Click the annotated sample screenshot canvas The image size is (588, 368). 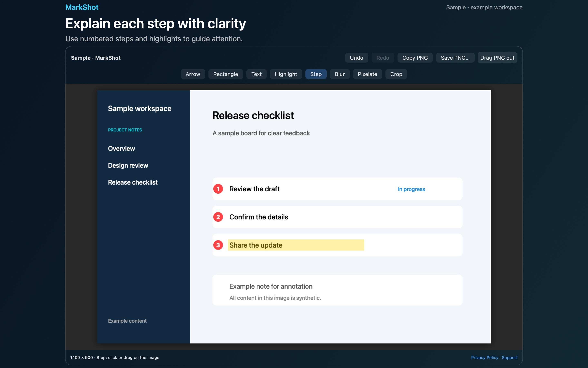[294, 217]
